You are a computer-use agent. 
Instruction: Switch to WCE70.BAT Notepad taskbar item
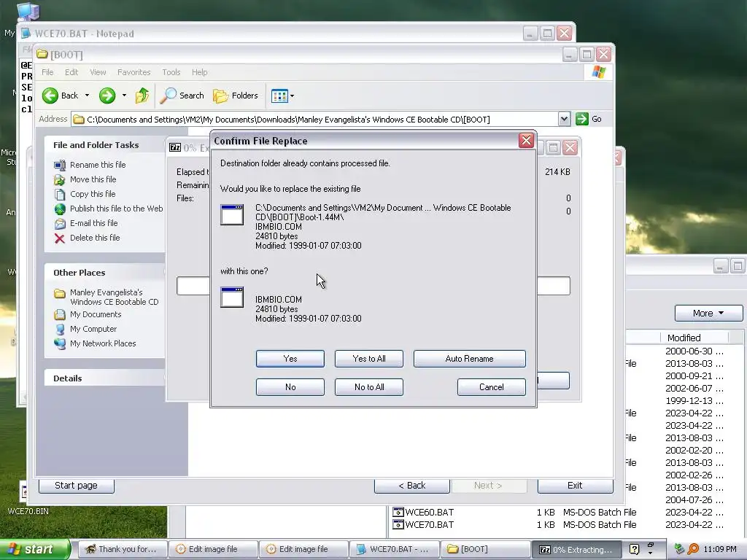coord(393,549)
